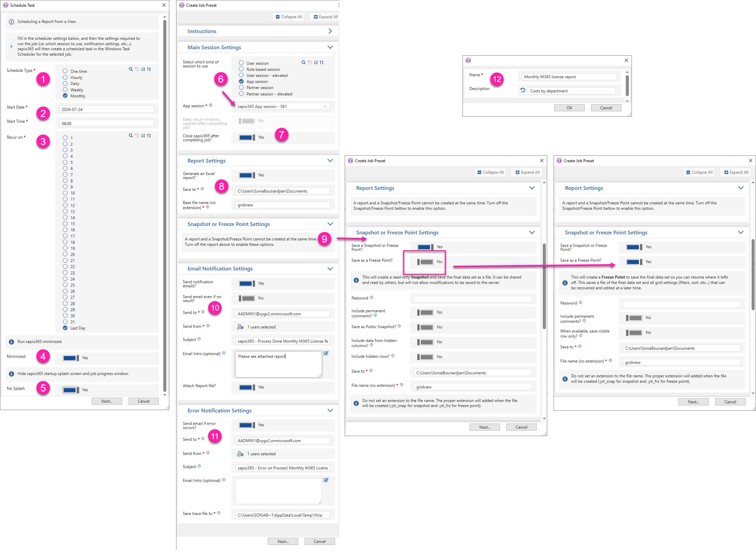Click Next in the Schedule Task window
Viewport: 756px width, 550px height.
click(x=107, y=401)
